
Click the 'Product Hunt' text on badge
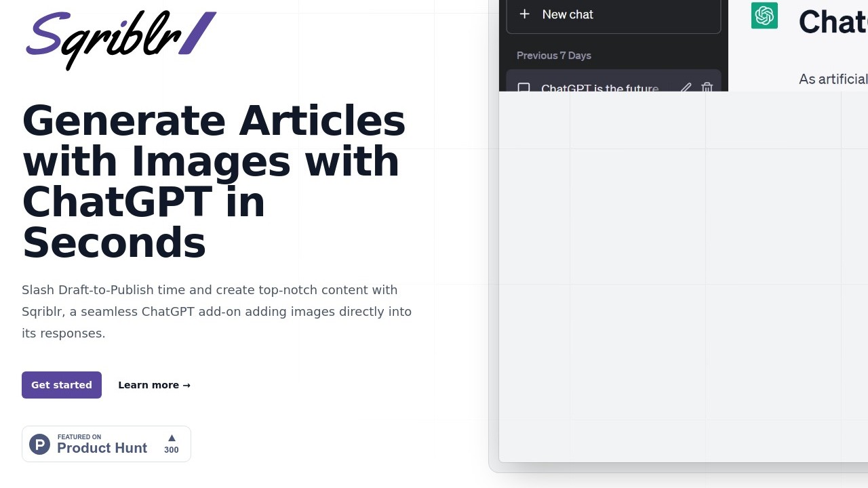click(x=102, y=448)
